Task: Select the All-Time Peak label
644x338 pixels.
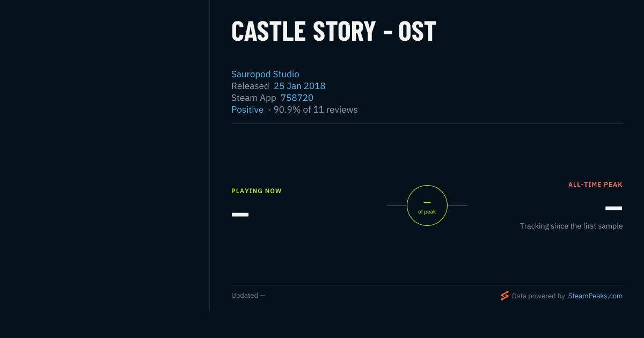Action: click(596, 185)
